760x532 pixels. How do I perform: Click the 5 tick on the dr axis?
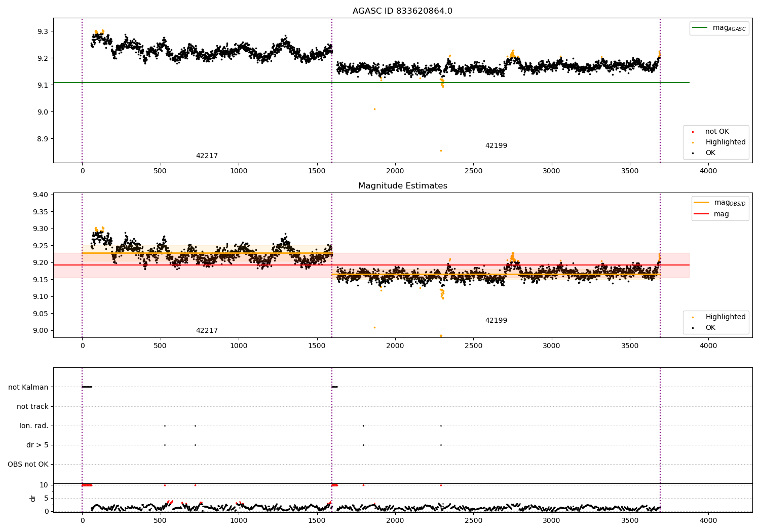coord(46,498)
